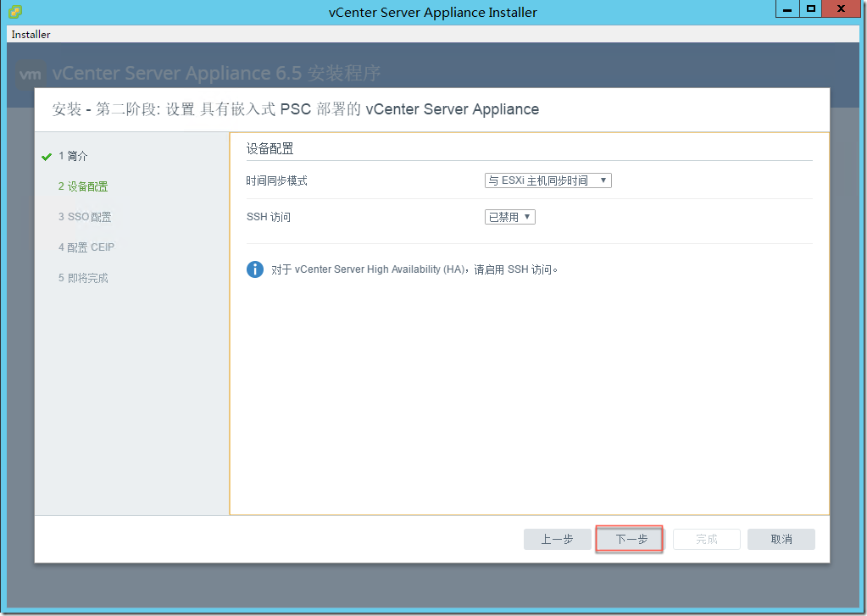Click the 下一步 (Next) button

point(630,539)
